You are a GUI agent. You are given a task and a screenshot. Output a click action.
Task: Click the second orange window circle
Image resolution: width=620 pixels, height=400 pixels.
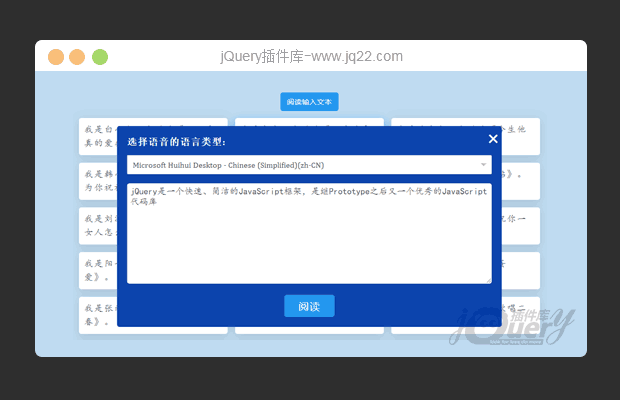[x=77, y=57]
